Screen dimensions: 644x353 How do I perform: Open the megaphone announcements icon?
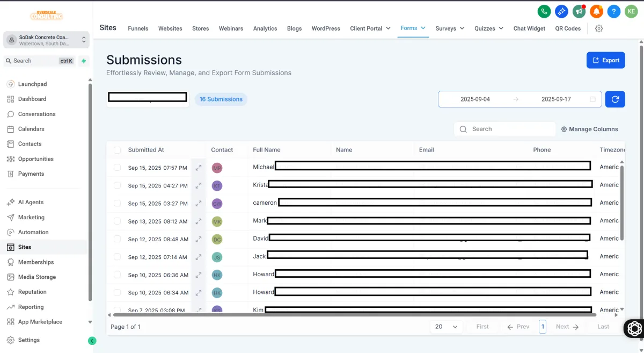point(579,11)
